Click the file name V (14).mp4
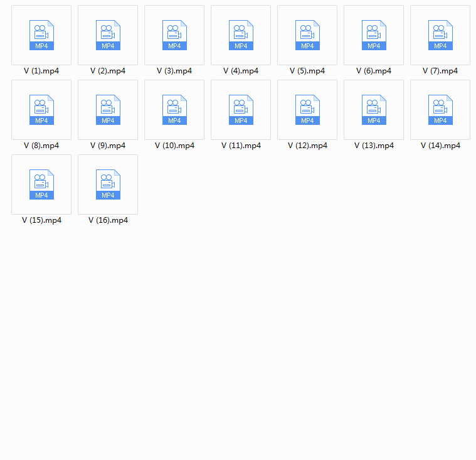 (x=440, y=146)
